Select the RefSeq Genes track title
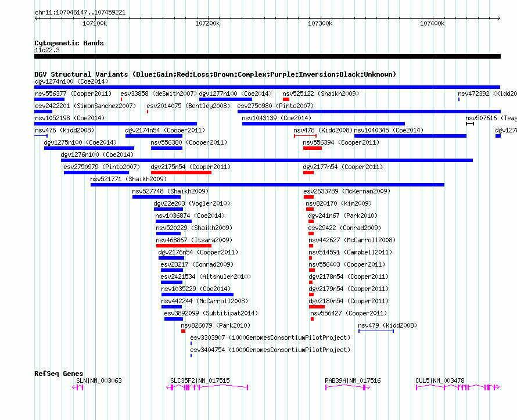The width and height of the screenshot is (517, 420). 59,374
